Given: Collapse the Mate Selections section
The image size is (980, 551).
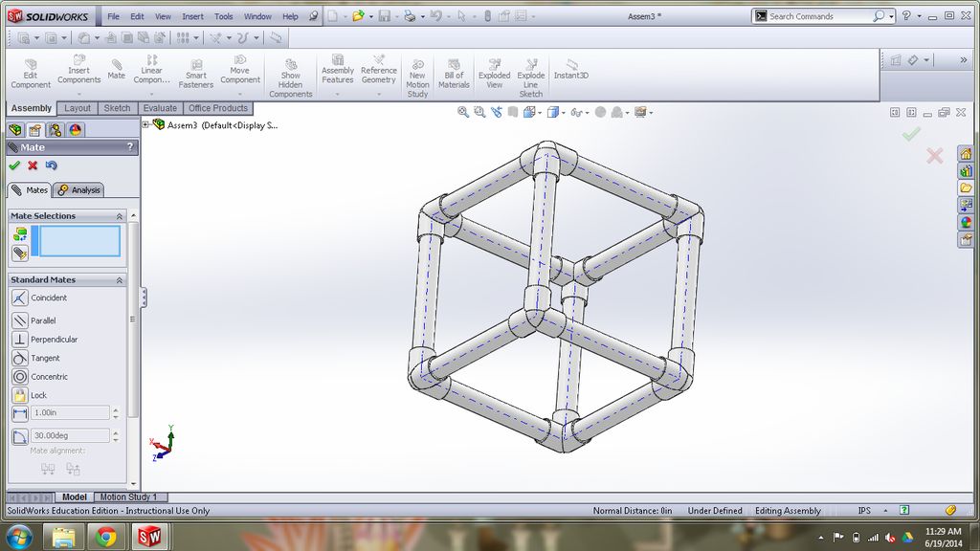Looking at the screenshot, I should 120,216.
